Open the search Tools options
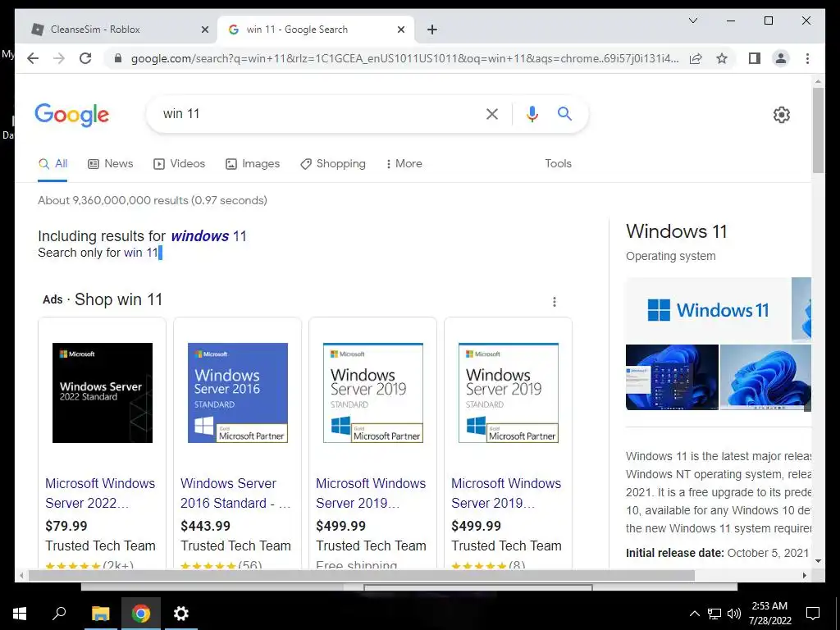 558,164
